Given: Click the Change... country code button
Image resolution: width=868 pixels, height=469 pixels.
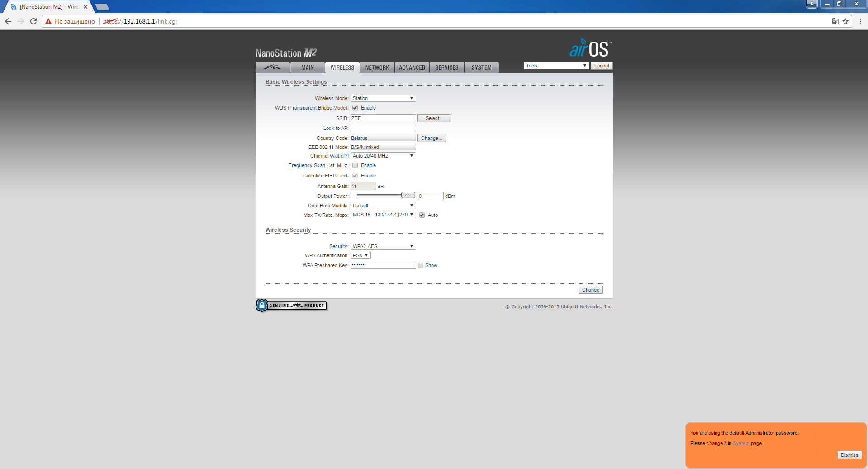Looking at the screenshot, I should coord(432,138).
